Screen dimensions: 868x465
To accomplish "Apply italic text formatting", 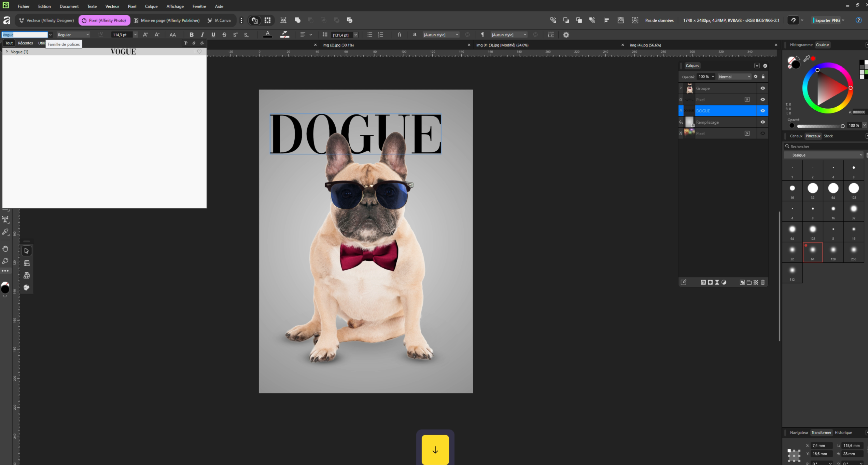I will [202, 35].
